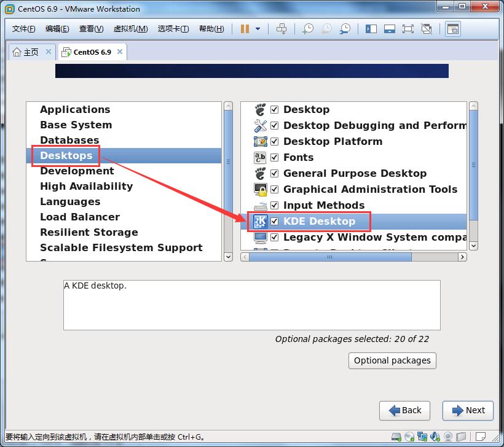Click the monitor-lock icon beside Graphical Administration Tools
The height and width of the screenshot is (447, 504).
point(261,190)
